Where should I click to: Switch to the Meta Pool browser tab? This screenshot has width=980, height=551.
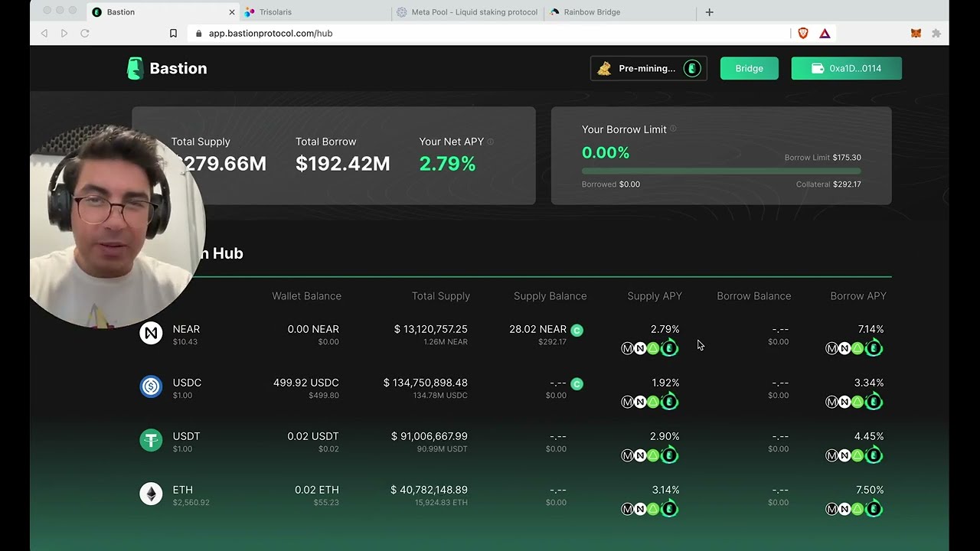pyautogui.click(x=468, y=12)
